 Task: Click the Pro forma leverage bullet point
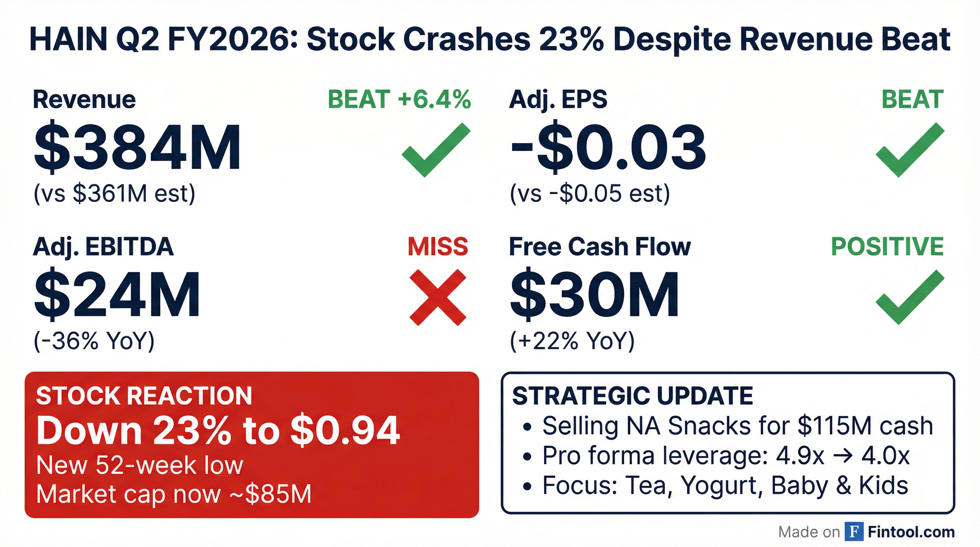click(x=726, y=455)
